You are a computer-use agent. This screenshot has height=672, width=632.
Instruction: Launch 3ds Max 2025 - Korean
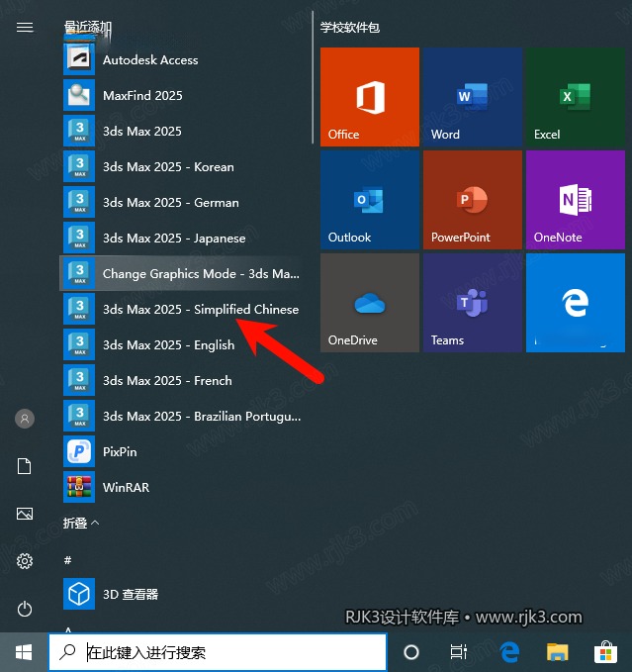(183, 166)
